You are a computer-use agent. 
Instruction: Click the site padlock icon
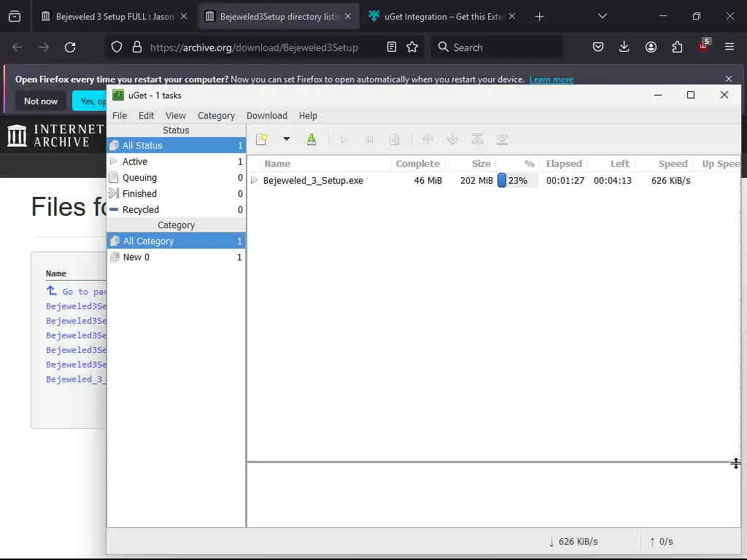tap(137, 47)
